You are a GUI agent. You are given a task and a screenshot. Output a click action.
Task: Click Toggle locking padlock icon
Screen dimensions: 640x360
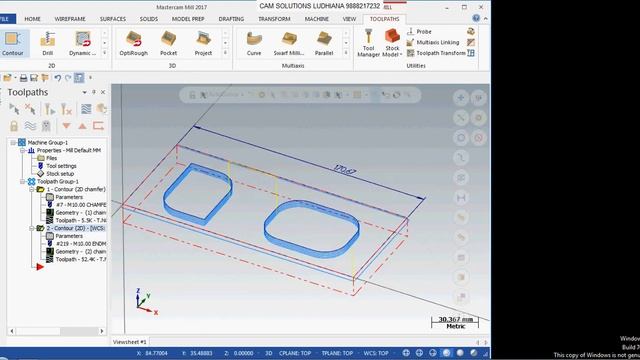(x=14, y=126)
